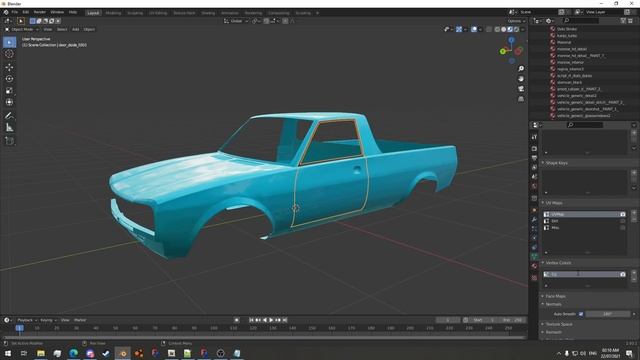Click the outliner search field
This screenshot has height=360, width=640.
coord(581,20)
